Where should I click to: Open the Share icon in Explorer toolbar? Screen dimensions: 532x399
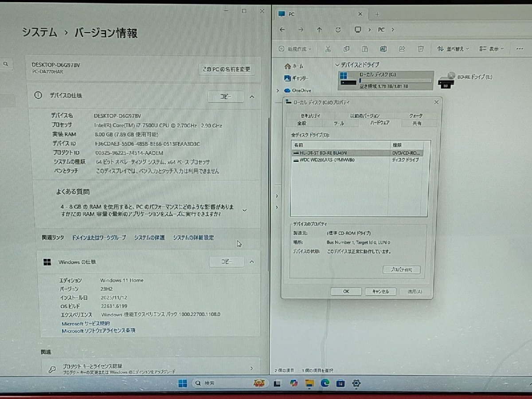pos(402,48)
